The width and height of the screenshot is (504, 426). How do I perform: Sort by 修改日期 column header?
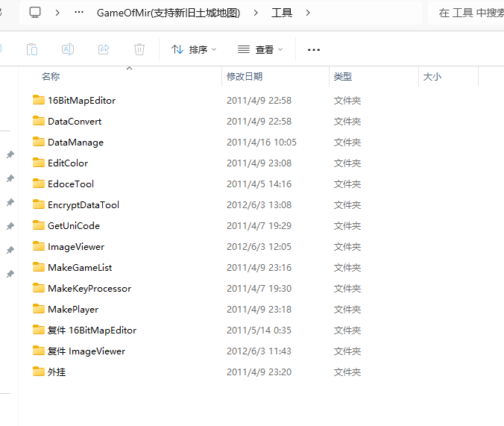tap(245, 77)
